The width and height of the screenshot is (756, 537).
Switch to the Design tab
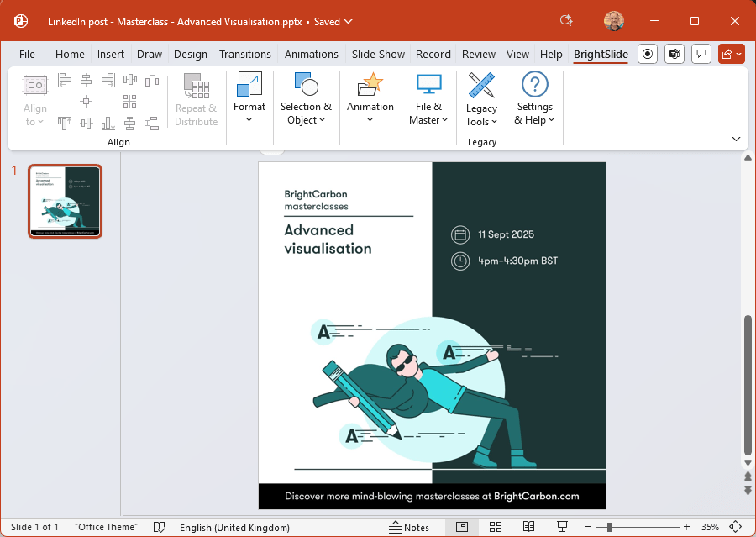tap(191, 54)
